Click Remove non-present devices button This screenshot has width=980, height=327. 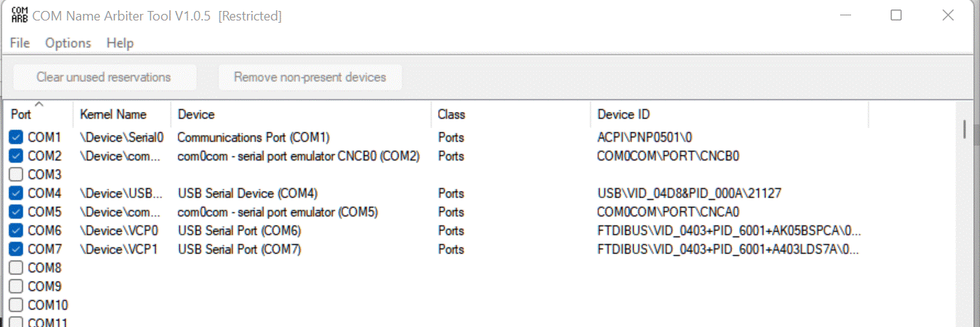point(310,77)
